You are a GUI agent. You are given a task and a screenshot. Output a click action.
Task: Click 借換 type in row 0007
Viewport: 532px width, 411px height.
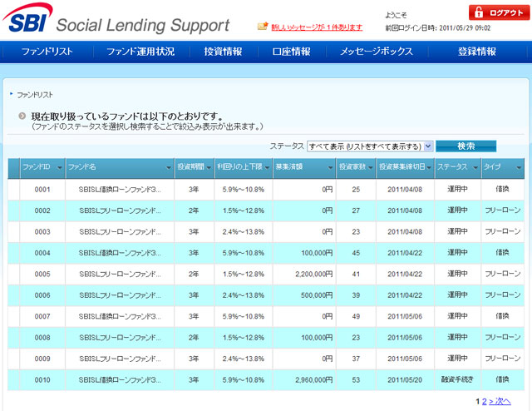502,316
